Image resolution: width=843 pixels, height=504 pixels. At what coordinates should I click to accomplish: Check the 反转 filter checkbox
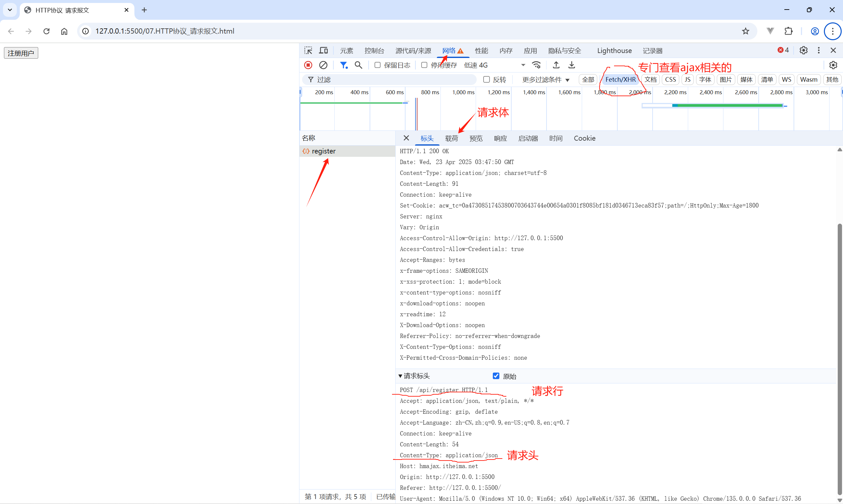click(x=486, y=79)
